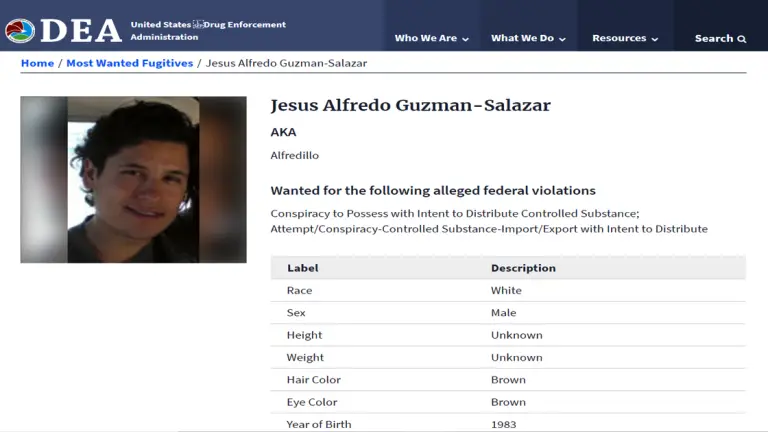Click the fugitive's photo thumbnail
Screen dimensions: 768x432
pos(133,179)
